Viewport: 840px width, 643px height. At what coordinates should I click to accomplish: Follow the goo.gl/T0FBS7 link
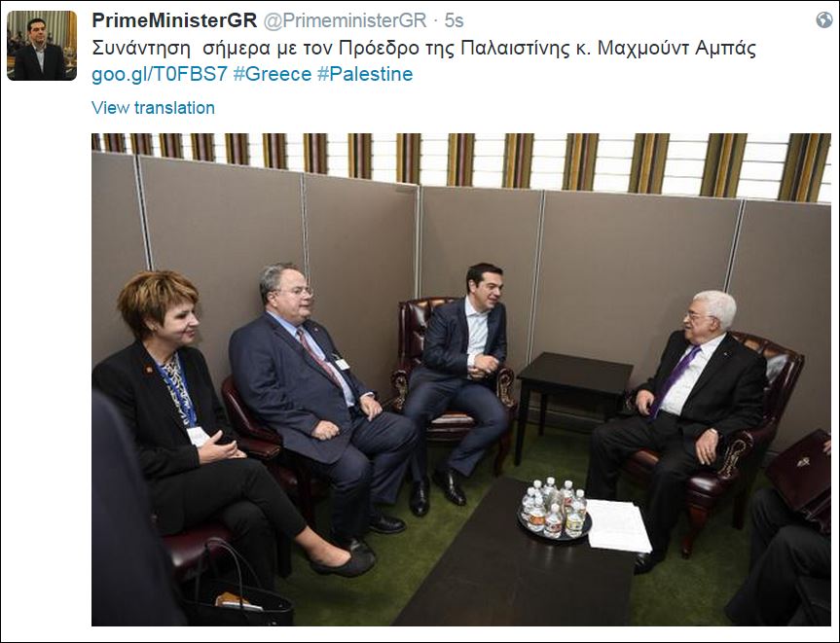tap(159, 74)
